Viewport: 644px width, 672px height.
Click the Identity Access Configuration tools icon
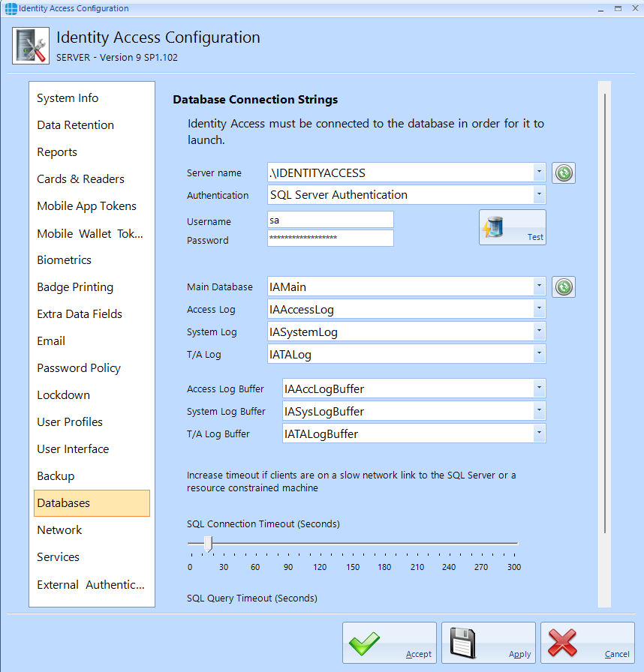(31, 46)
